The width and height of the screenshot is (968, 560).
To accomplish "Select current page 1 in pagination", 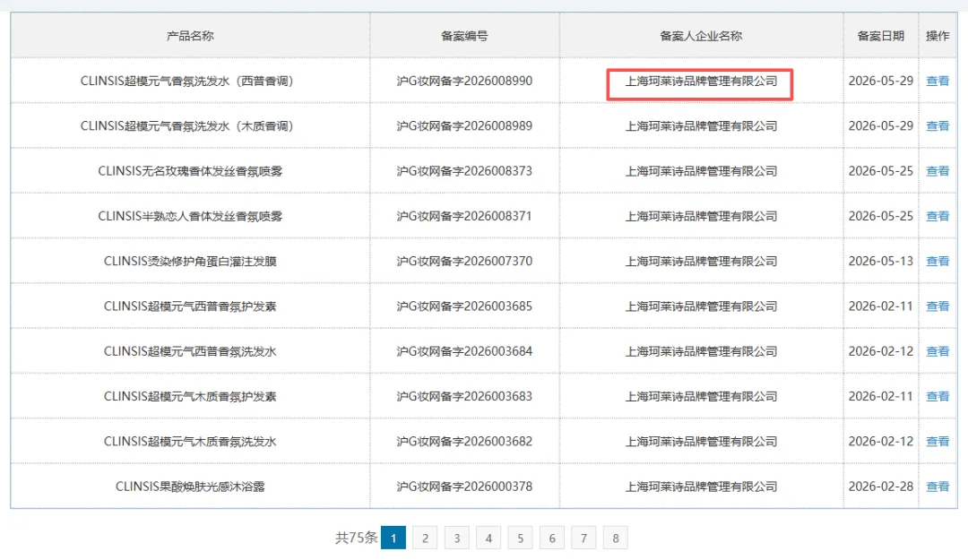I will (x=393, y=538).
